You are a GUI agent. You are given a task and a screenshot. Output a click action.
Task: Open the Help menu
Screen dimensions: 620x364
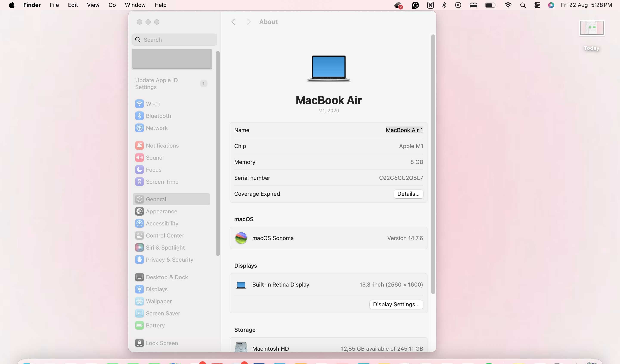160,5
